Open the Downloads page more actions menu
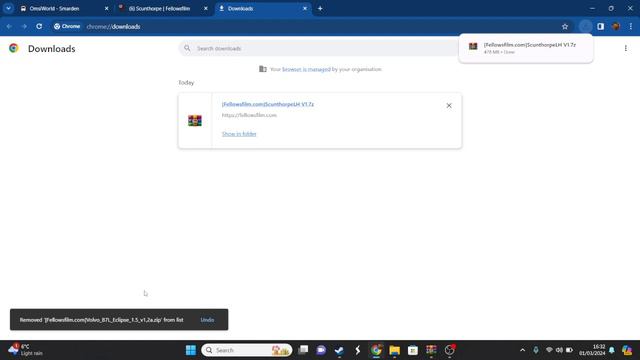640x360 pixels. tap(625, 48)
